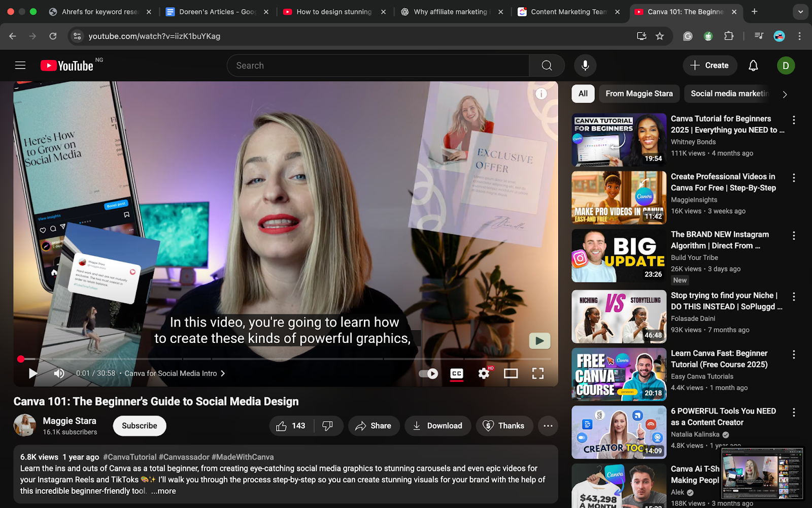Open options for Stop trying to find Niche video
This screenshot has height=508, width=812.
click(x=794, y=297)
